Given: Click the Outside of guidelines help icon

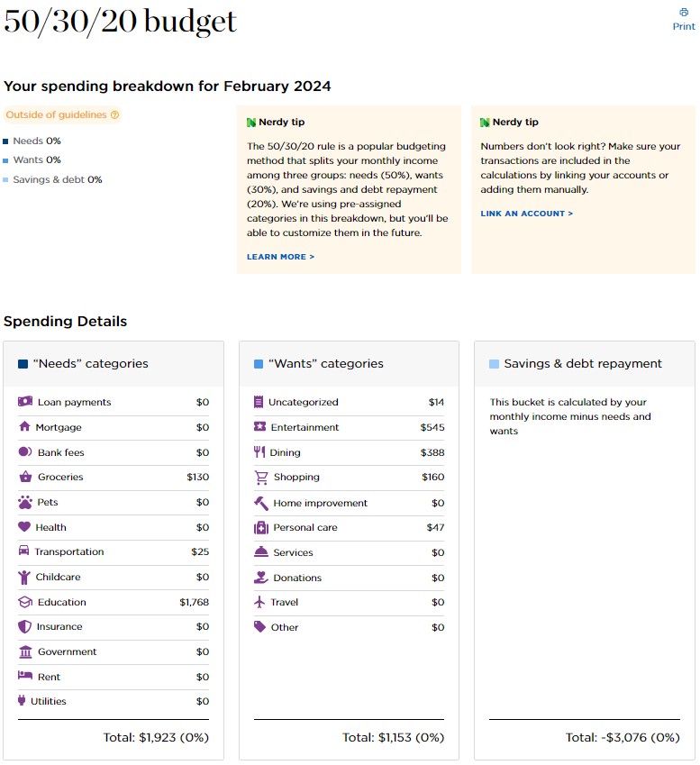Looking at the screenshot, I should point(114,115).
